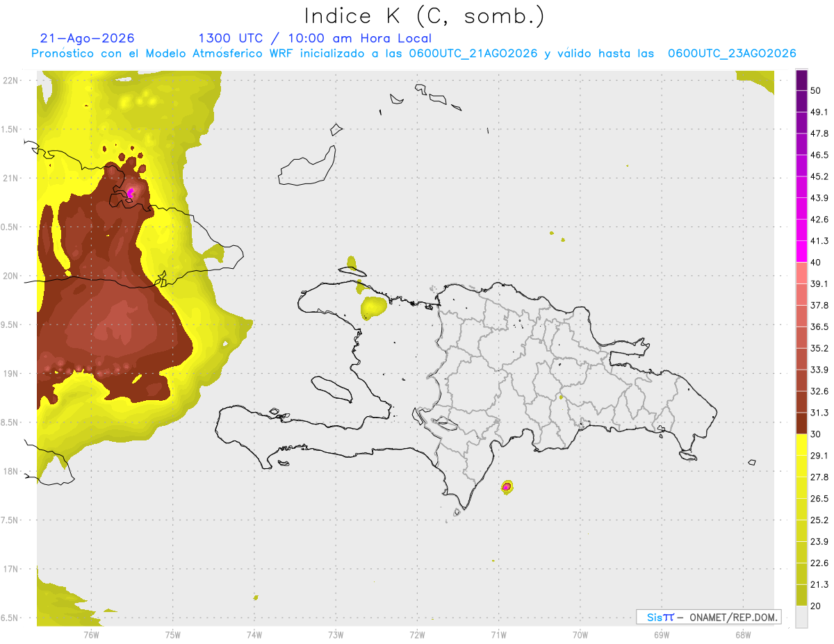Screen dimensions: 834x644
Task: Click the '27.8' color scale value
Action: pyautogui.click(x=820, y=477)
